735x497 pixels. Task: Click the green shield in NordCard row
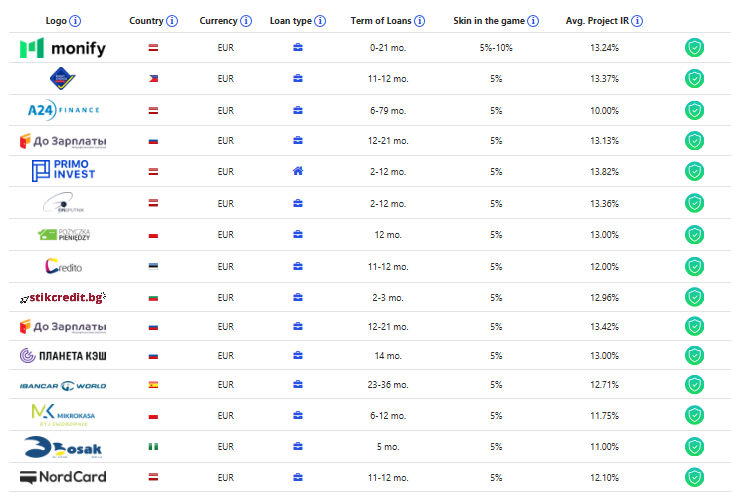pos(694,477)
